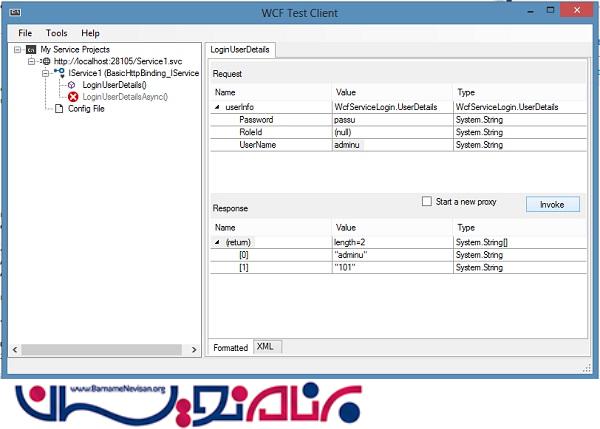Click the userInfo value WcfServiceLogin.UserDetails

392,107
